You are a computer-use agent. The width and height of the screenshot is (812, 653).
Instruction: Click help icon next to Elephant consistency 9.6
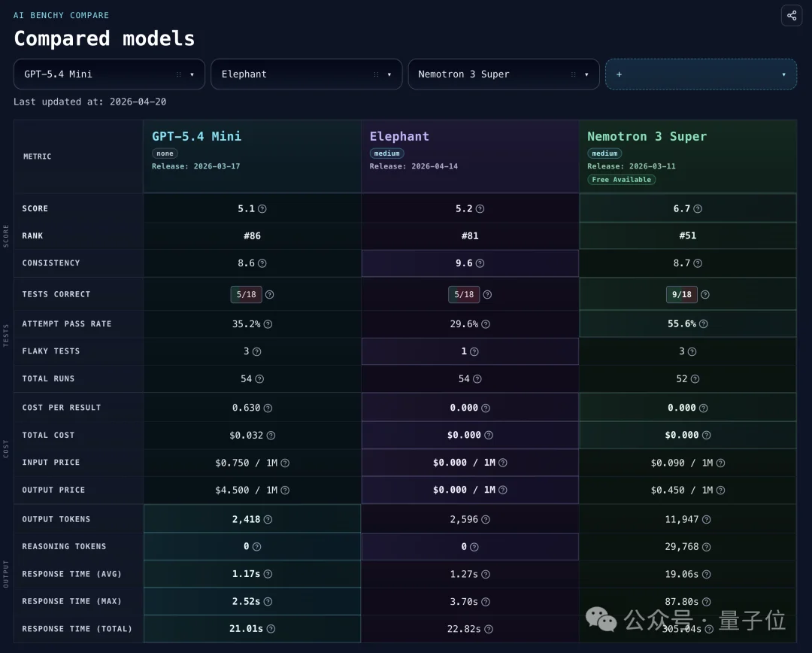480,263
